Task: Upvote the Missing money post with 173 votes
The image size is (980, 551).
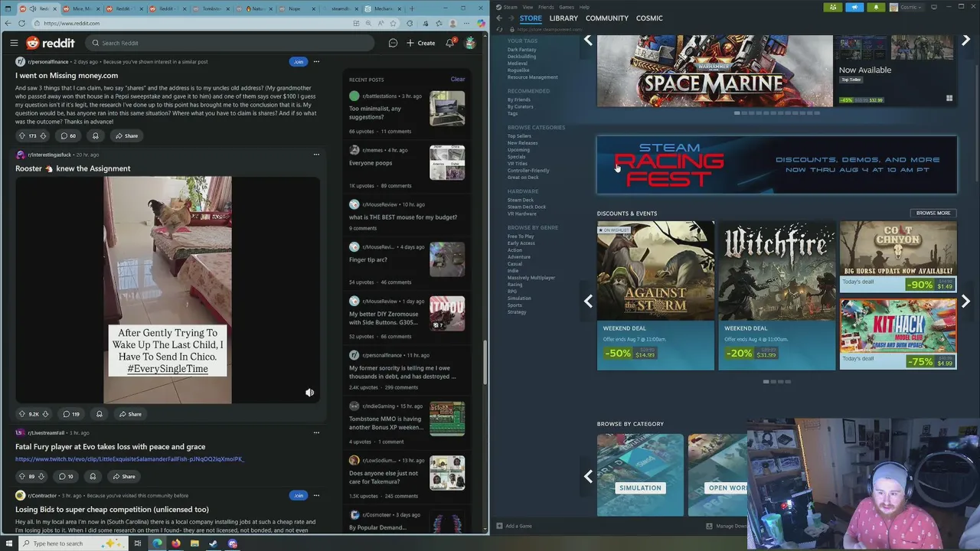Action: coord(21,135)
